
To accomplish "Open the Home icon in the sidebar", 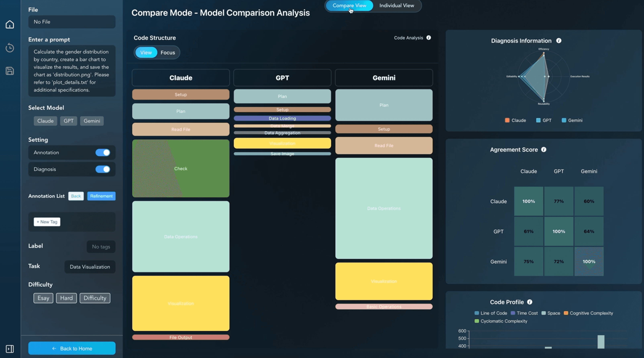I will (x=10, y=24).
